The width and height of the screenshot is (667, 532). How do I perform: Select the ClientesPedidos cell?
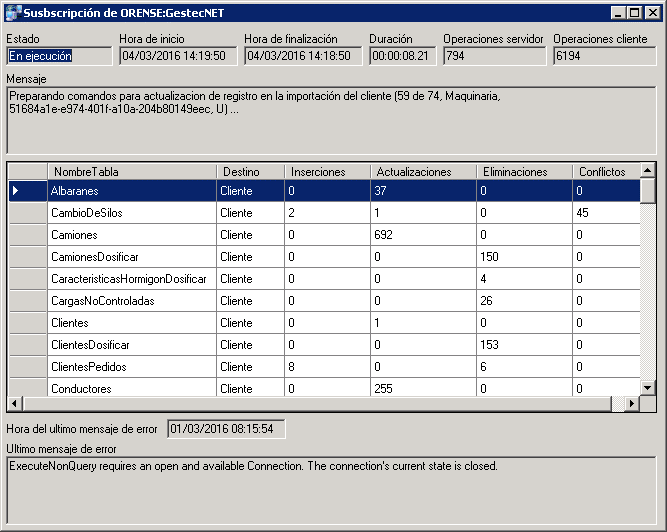(x=132, y=367)
